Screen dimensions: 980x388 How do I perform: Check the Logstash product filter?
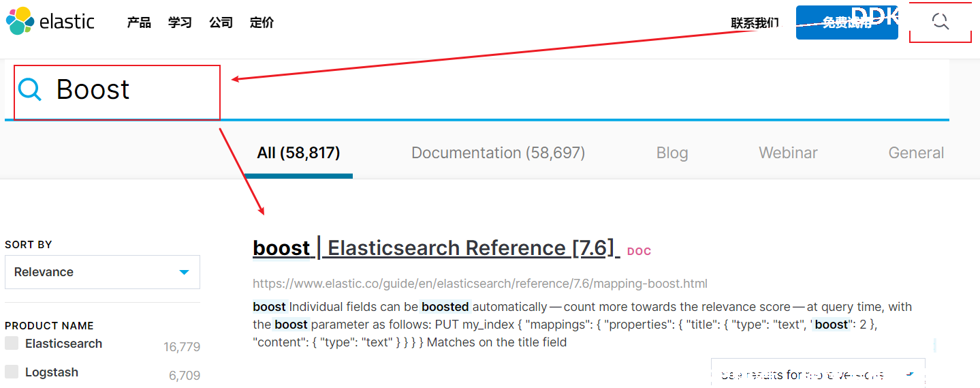pyautogui.click(x=12, y=372)
